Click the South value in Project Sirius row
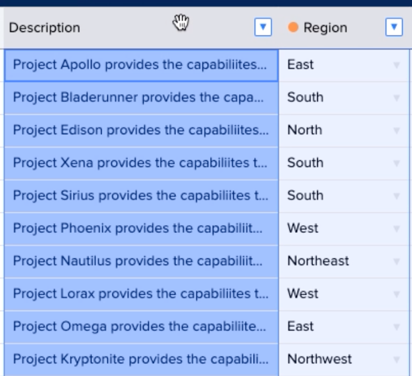This screenshot has height=376, width=412. 305,195
